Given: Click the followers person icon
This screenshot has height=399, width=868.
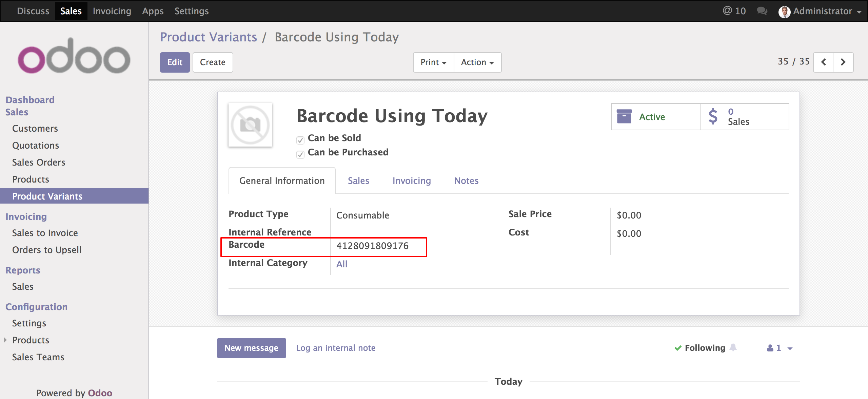Looking at the screenshot, I should pos(770,348).
